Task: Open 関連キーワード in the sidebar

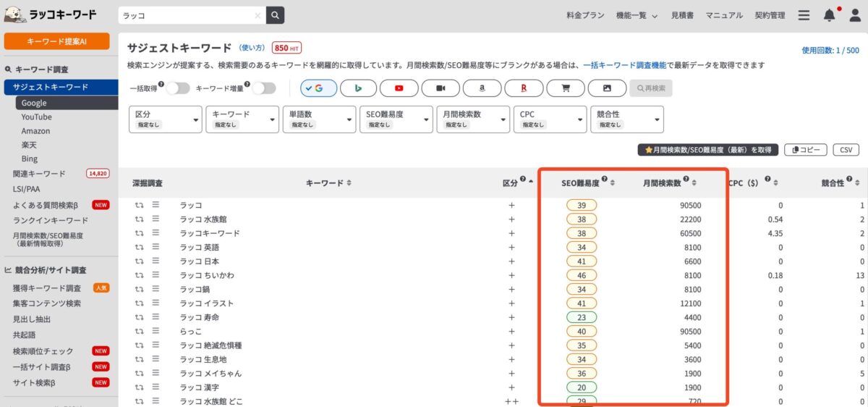Action: click(x=39, y=174)
